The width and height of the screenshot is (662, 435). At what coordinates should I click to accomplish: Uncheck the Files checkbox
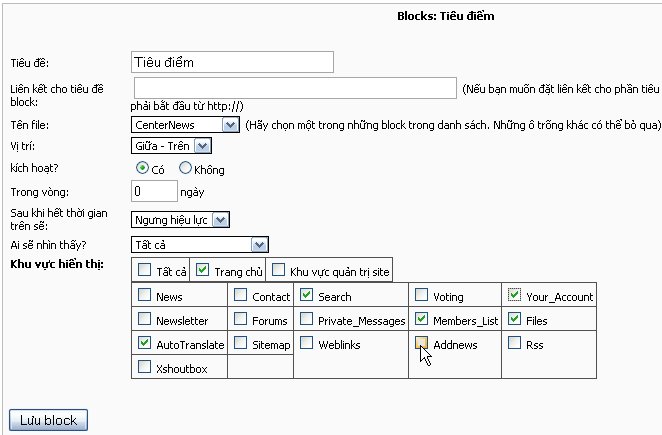click(x=514, y=318)
